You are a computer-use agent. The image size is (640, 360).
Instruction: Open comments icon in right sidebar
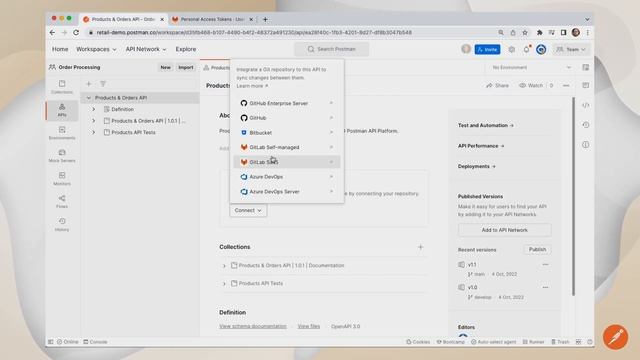tap(586, 85)
